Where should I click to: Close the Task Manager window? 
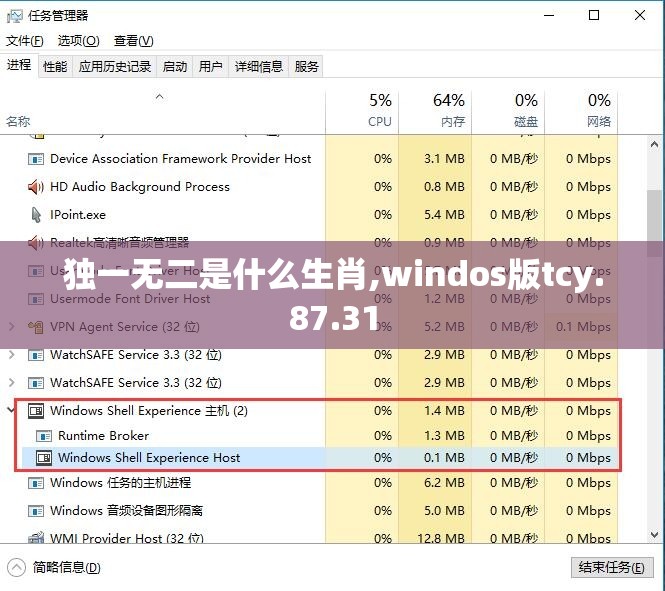click(640, 16)
